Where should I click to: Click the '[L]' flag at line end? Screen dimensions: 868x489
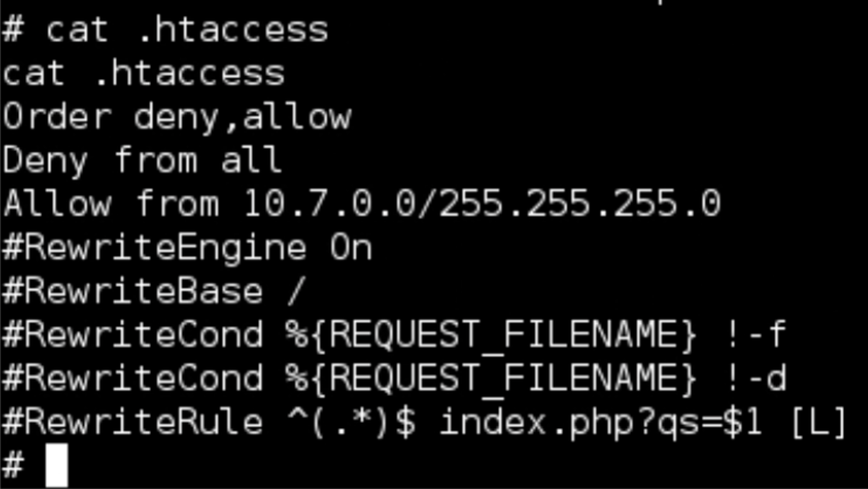819,422
